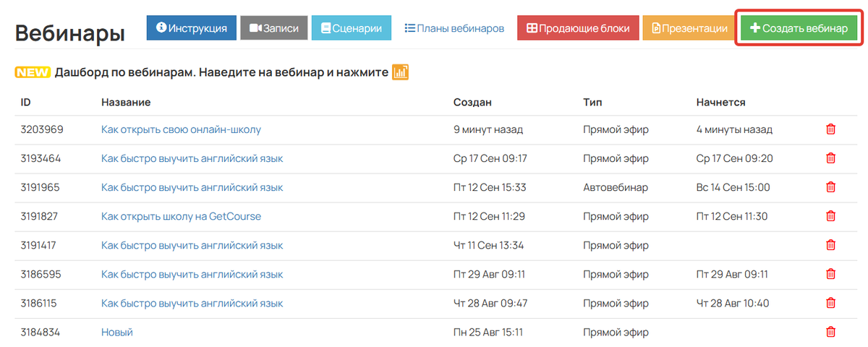
Task: Click the ID column header
Action: [25, 102]
